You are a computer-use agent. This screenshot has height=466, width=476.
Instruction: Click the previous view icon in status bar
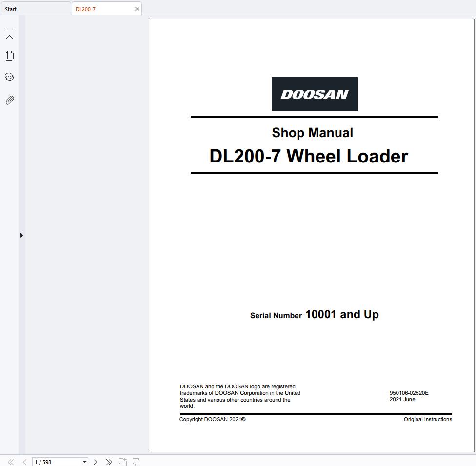point(123,462)
